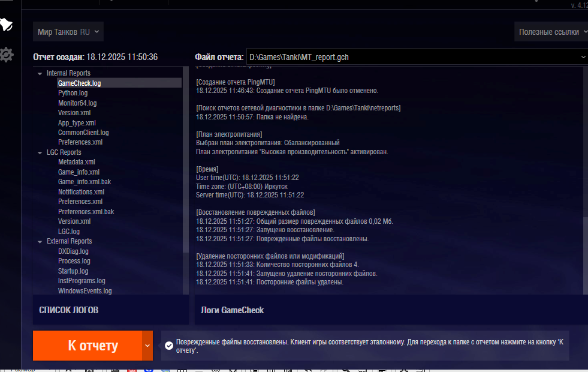Viewport: 588px width, 372px height.
Task: Open the К отчету button dropdown arrow
Action: click(147, 346)
